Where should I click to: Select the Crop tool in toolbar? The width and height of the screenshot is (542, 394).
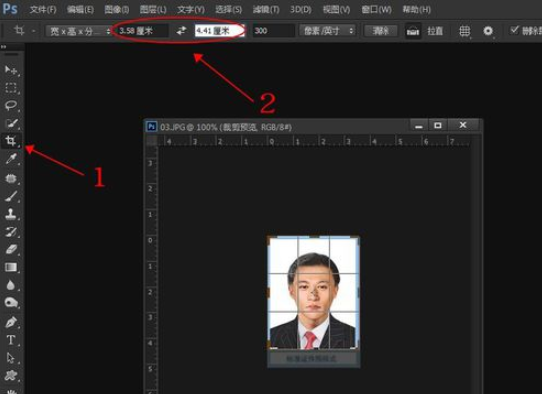11,141
